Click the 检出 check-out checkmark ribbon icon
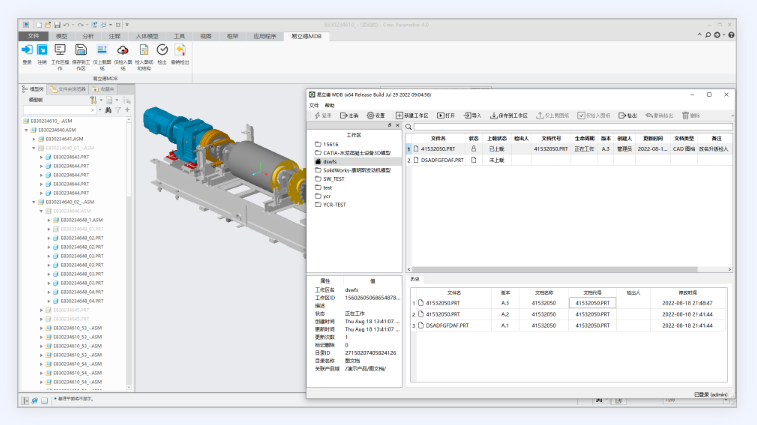The width and height of the screenshot is (757, 425). [162, 50]
